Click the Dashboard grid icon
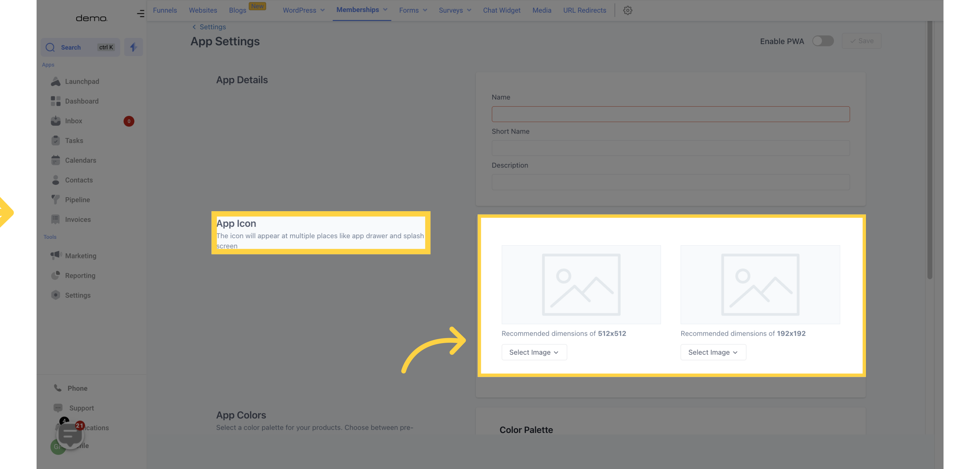This screenshot has width=980, height=469. point(56,101)
